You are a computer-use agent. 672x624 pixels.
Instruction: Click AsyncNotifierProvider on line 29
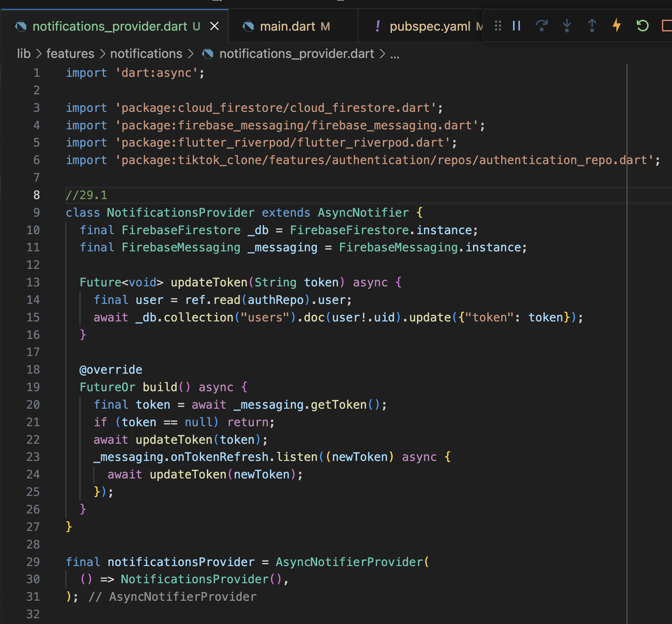tap(349, 562)
